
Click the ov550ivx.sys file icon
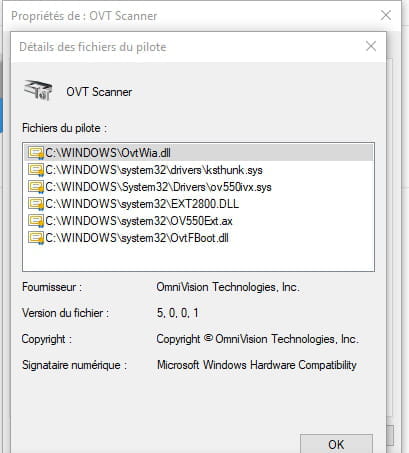pos(36,187)
